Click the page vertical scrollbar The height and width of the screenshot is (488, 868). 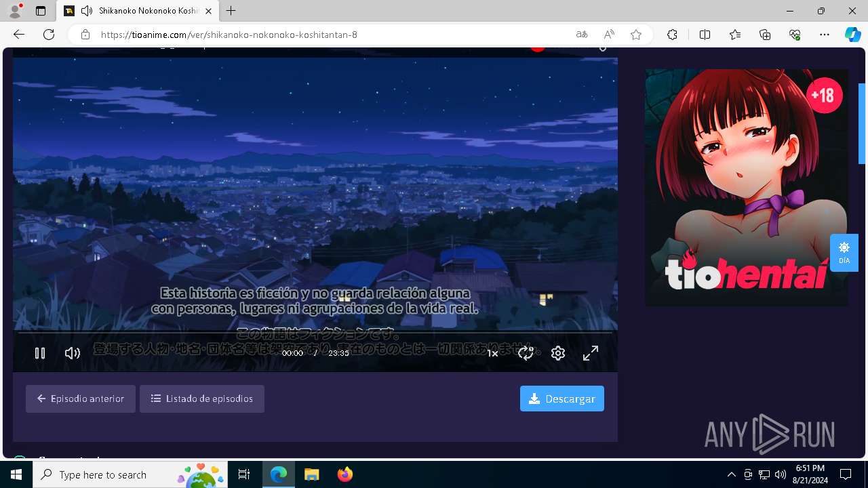(862, 123)
